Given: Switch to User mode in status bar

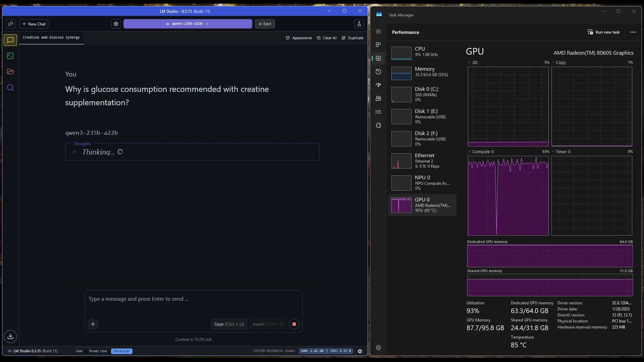Looking at the screenshot, I should 79,351.
